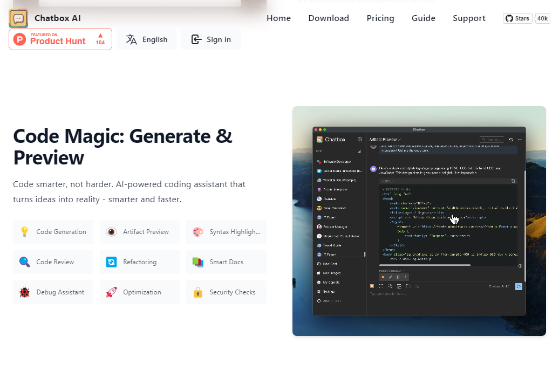Click the Sign in button
The height and width of the screenshot is (392, 559).
click(211, 39)
